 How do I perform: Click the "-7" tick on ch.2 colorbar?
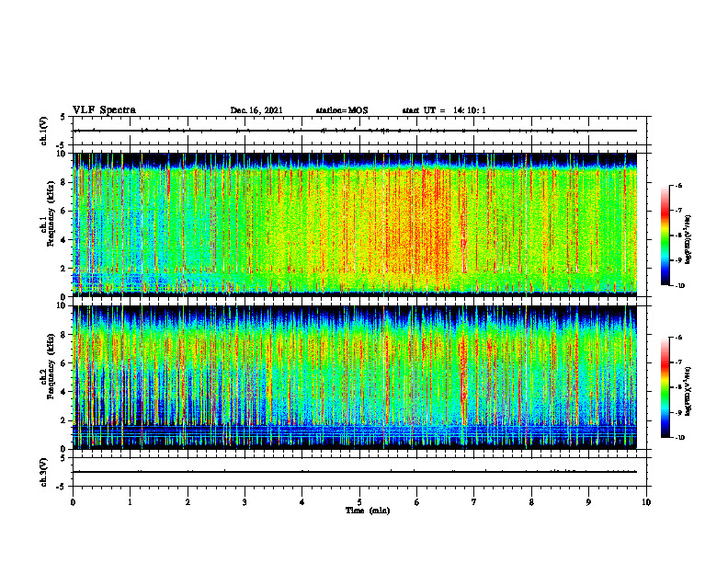pos(678,362)
